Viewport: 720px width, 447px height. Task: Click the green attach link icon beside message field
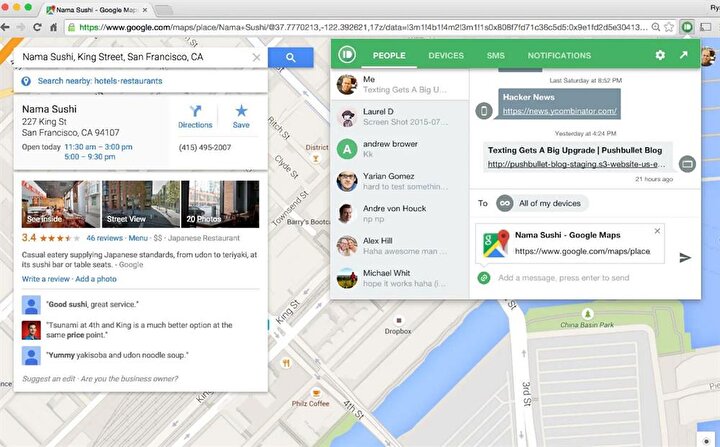pos(484,277)
